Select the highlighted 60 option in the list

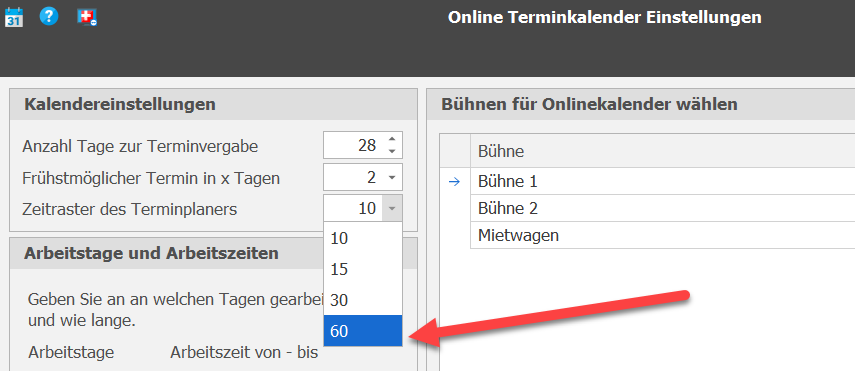pyautogui.click(x=363, y=331)
